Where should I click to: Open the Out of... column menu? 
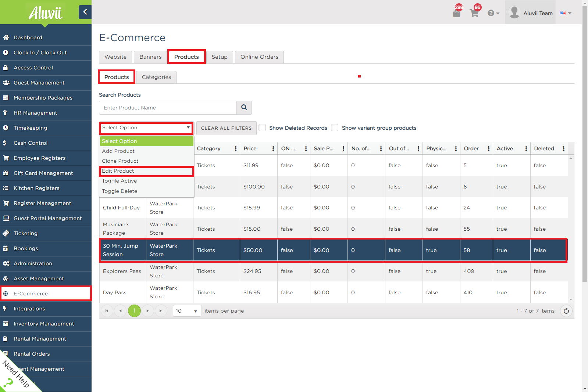point(418,148)
